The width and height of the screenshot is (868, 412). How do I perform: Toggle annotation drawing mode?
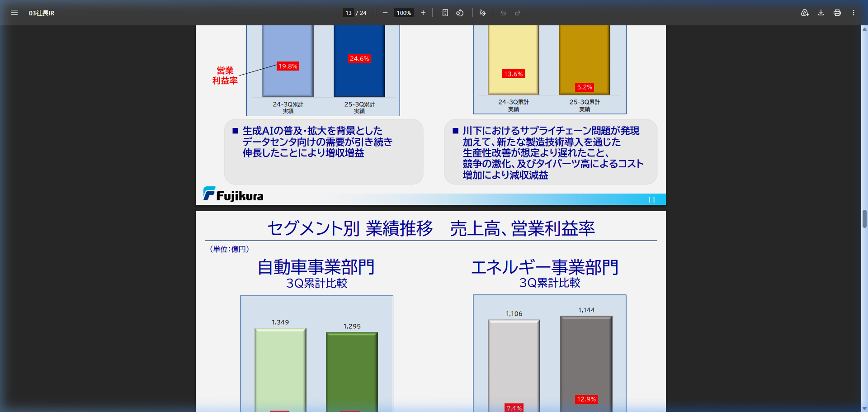482,13
